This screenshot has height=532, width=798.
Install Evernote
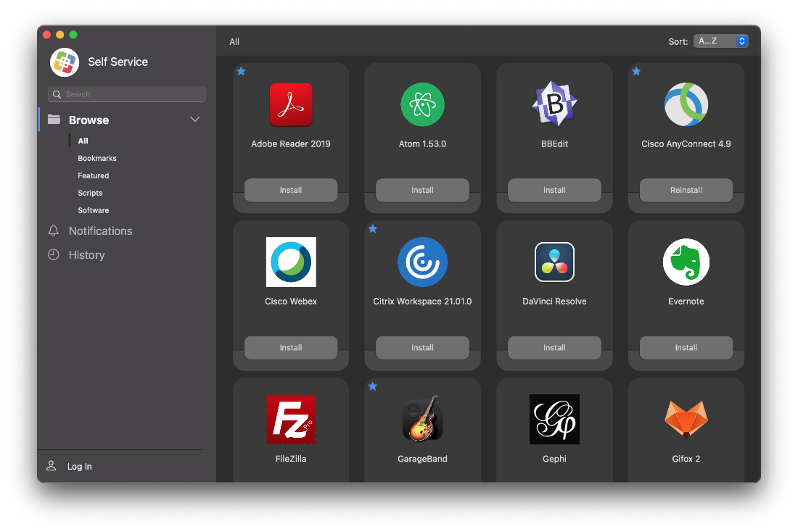click(x=686, y=347)
